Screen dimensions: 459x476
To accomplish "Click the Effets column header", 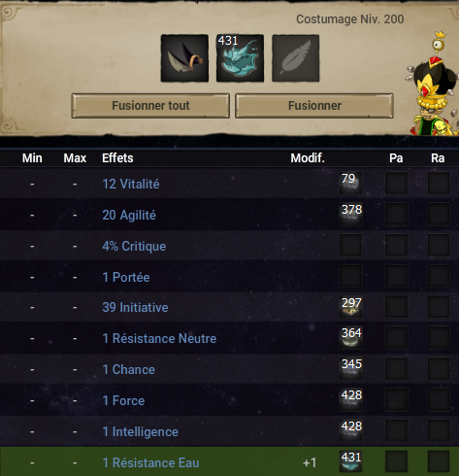I will click(117, 158).
